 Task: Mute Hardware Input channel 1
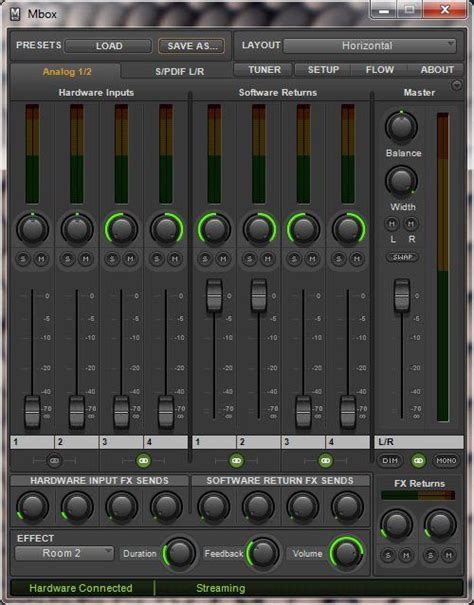[41, 259]
